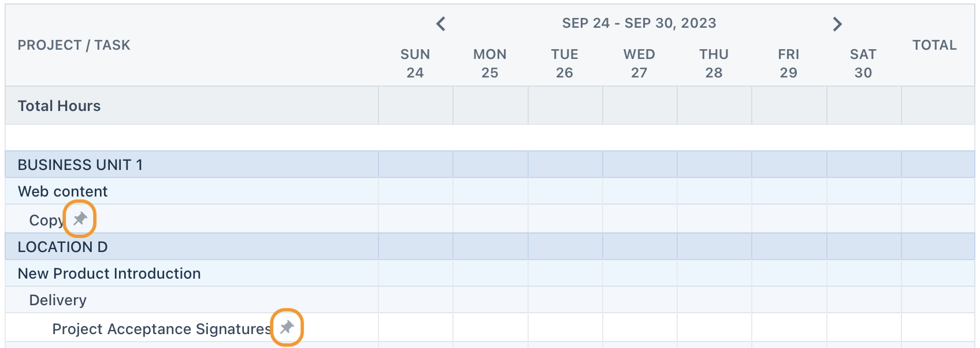
Task: Click the THU 28 column header
Action: coord(714,63)
